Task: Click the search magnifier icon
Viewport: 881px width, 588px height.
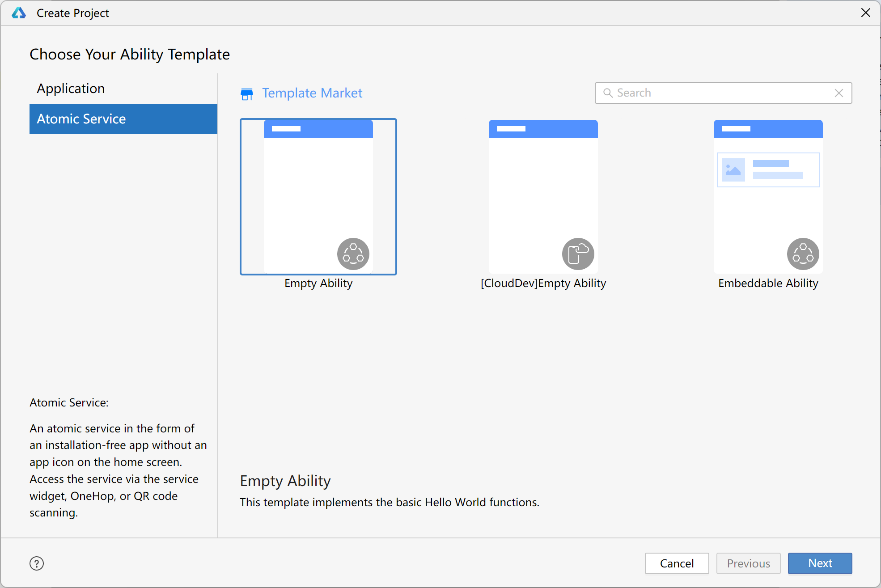Action: point(608,93)
